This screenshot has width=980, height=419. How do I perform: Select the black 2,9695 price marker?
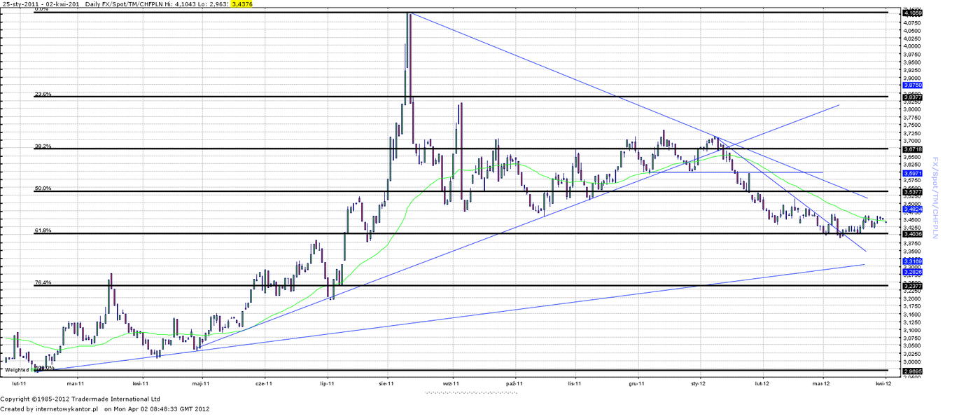(913, 371)
